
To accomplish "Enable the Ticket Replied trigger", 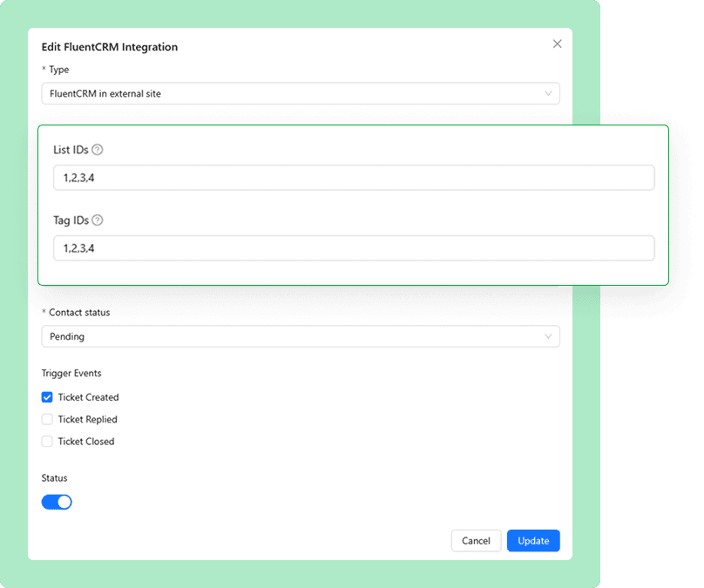I will pyautogui.click(x=47, y=419).
